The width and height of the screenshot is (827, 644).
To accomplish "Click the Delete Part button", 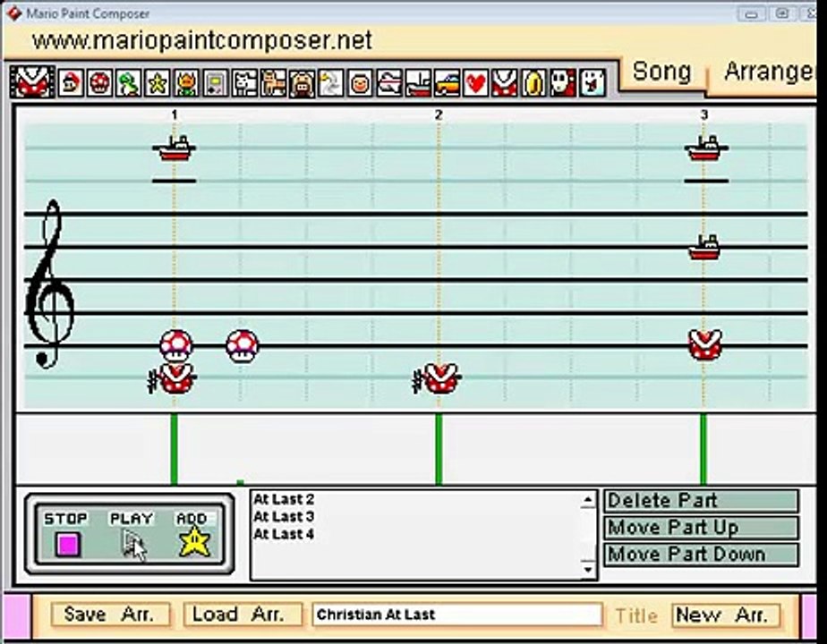I will [702, 501].
